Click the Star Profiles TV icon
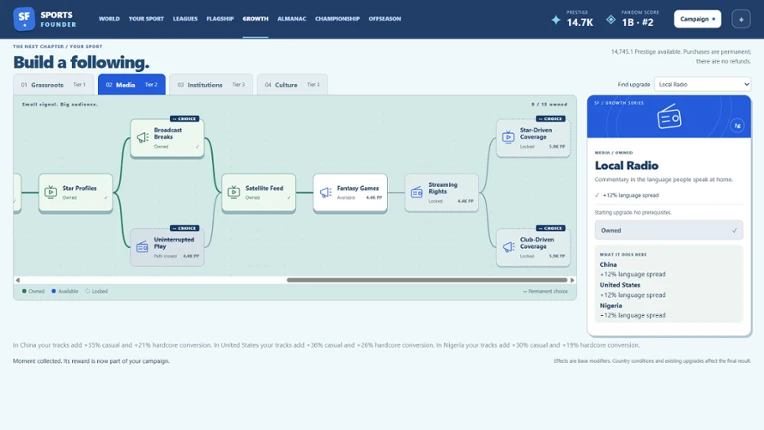The width and height of the screenshot is (764, 430). point(51,192)
